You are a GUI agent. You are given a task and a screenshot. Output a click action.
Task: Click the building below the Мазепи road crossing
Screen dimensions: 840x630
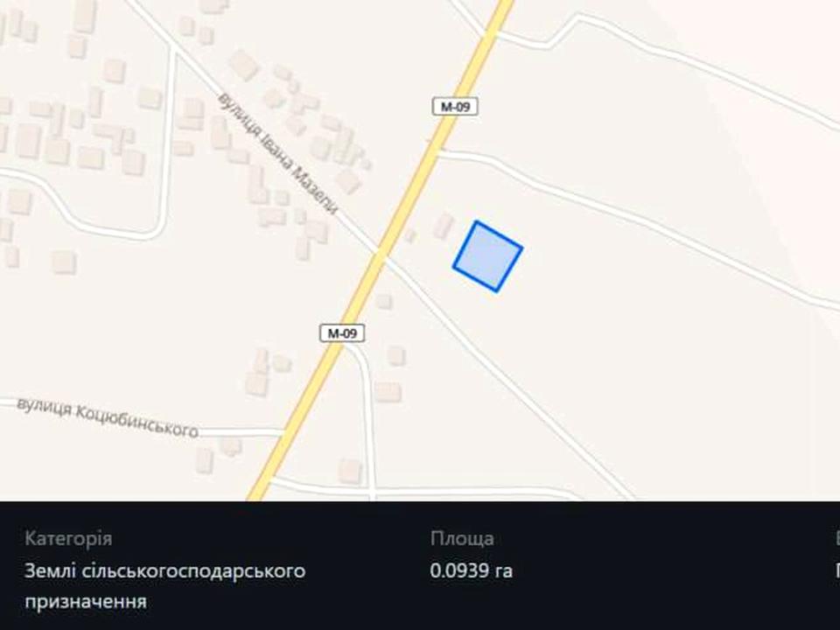383,300
